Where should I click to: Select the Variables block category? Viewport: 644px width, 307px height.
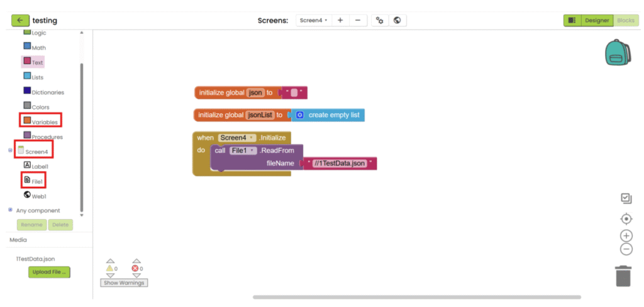[x=44, y=121]
